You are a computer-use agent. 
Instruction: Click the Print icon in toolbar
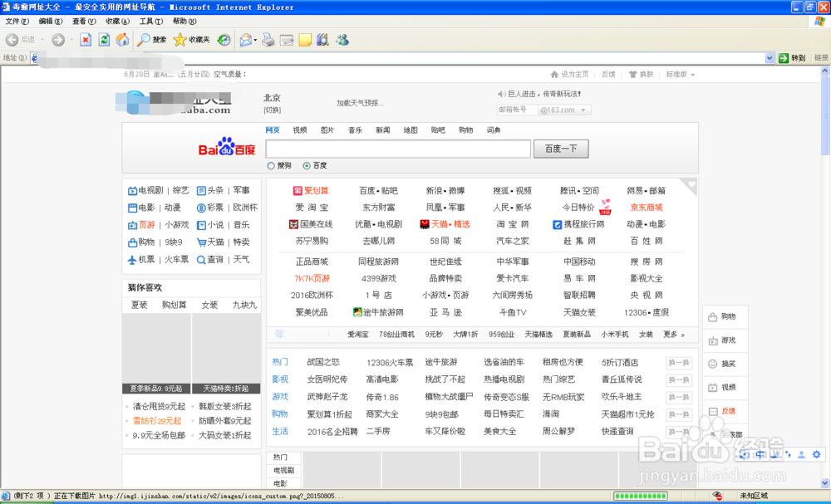268,40
